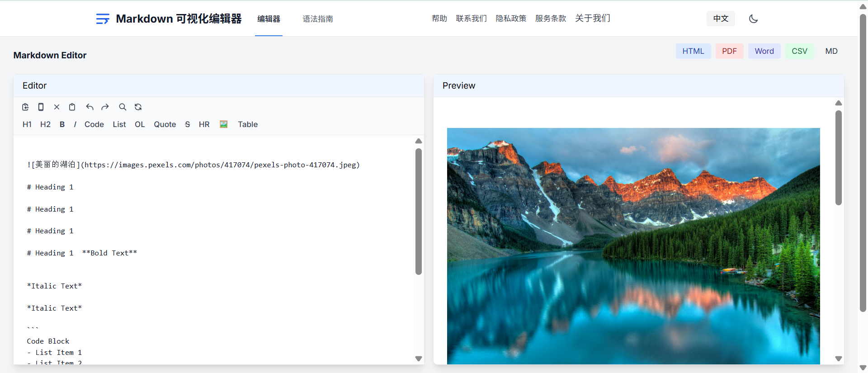Click the paste-from-clipboard import icon
Image resolution: width=868 pixels, height=373 pixels.
pos(25,107)
